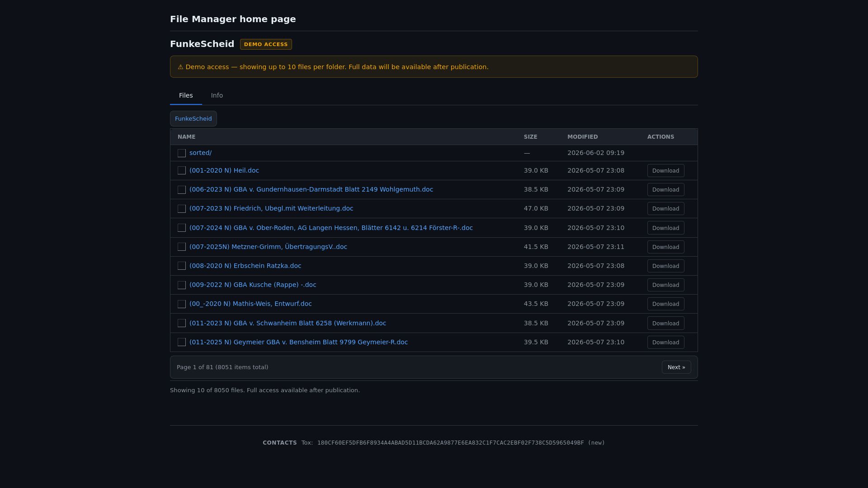Download the (011-2025 N) Geymeier file
Screen dimensions: 868x488
point(665,343)
